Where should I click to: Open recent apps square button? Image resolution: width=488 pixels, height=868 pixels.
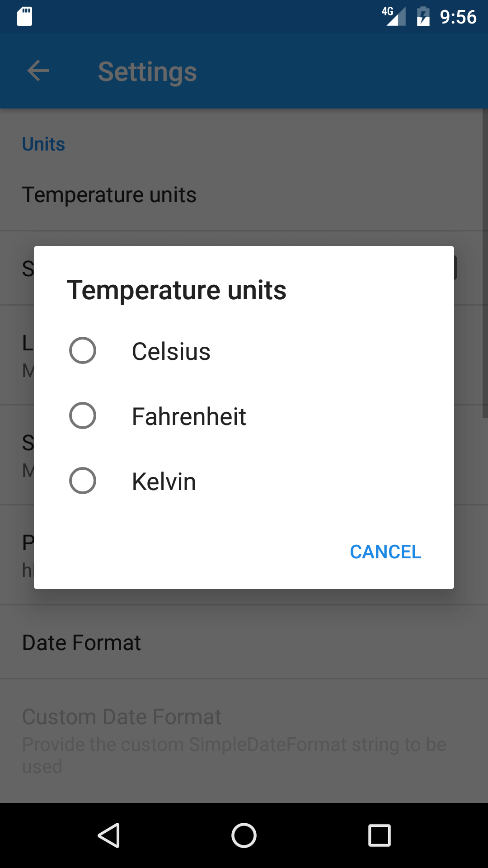pyautogui.click(x=379, y=835)
